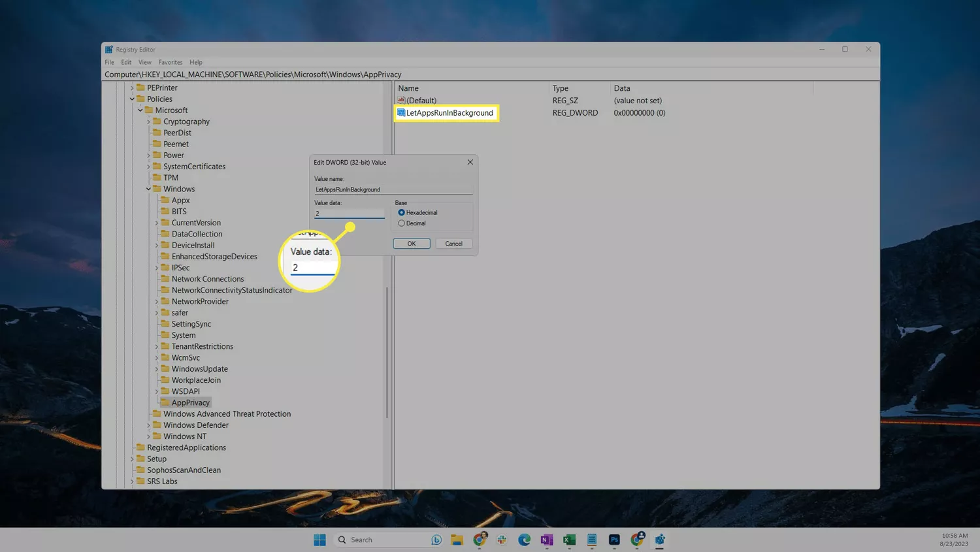
Task: Open the Edit menu
Action: coord(126,62)
